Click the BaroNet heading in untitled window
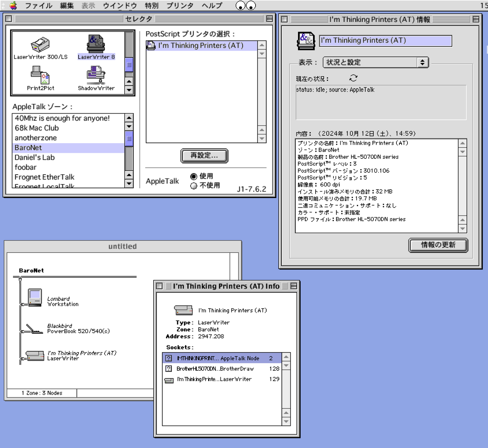This screenshot has width=488, height=448. [31, 270]
